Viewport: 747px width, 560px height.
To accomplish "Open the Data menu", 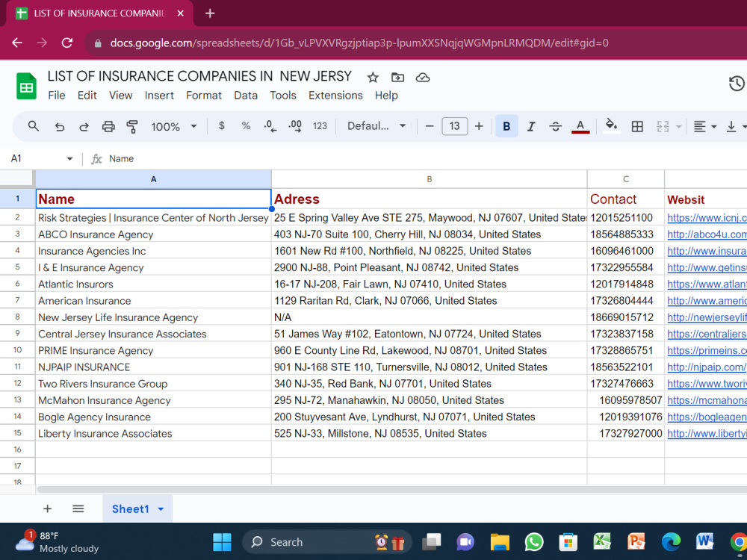I will [246, 96].
